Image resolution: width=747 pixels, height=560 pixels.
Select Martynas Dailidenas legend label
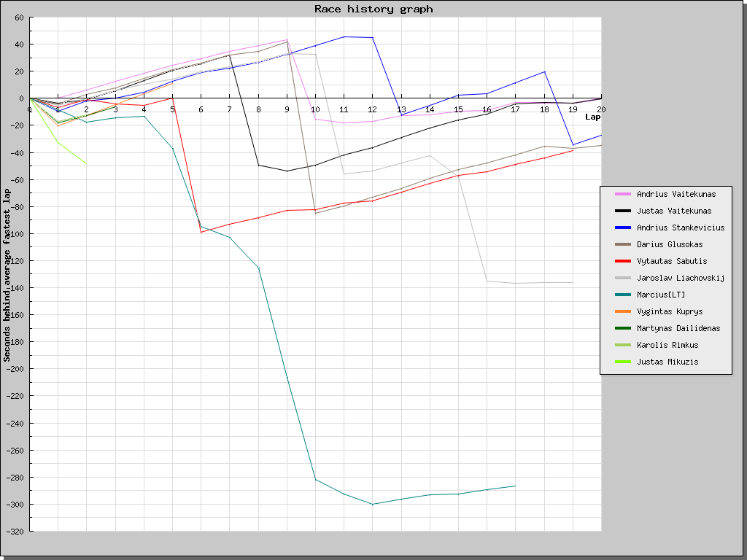pos(678,328)
